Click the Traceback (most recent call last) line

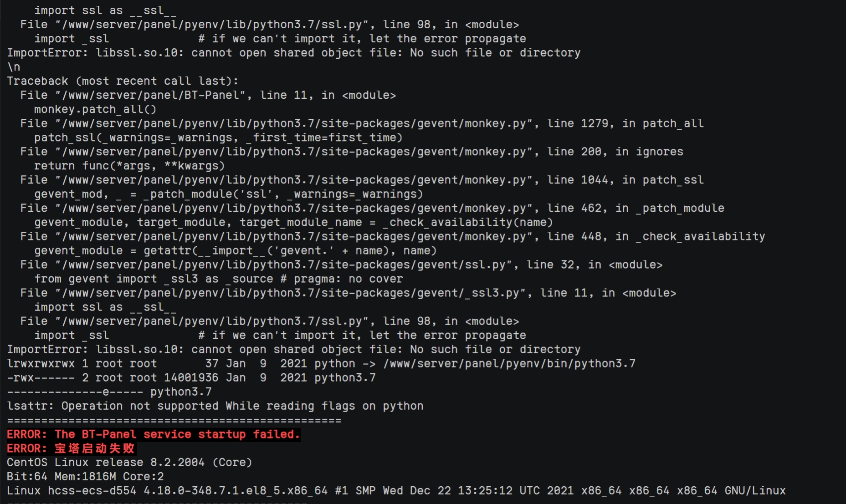click(x=123, y=81)
